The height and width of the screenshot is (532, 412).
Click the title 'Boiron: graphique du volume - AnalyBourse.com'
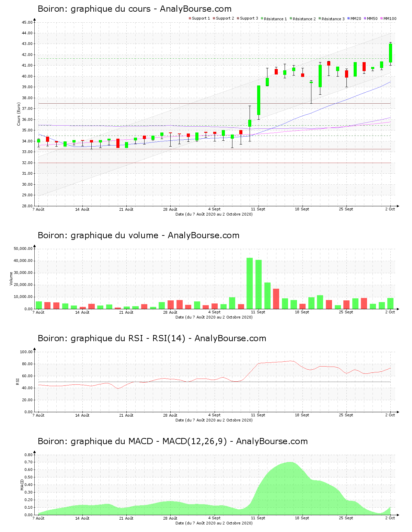[138, 235]
